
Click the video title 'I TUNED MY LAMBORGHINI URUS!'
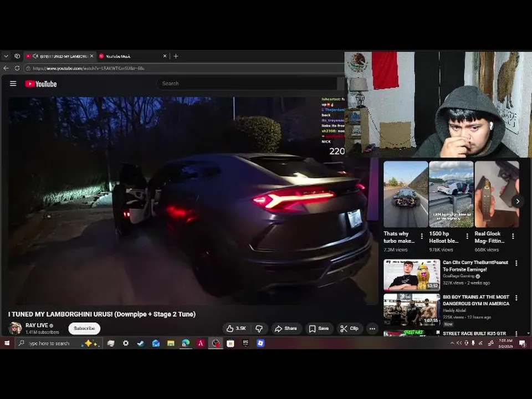(102, 314)
